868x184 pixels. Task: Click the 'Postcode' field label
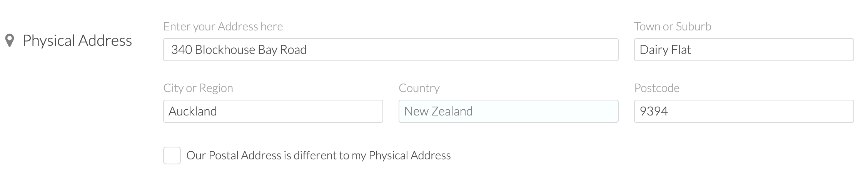point(657,88)
